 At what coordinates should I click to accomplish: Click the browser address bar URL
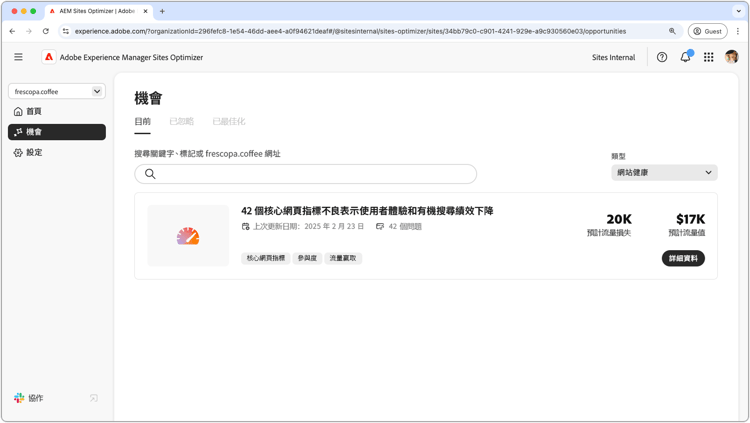pyautogui.click(x=350, y=31)
